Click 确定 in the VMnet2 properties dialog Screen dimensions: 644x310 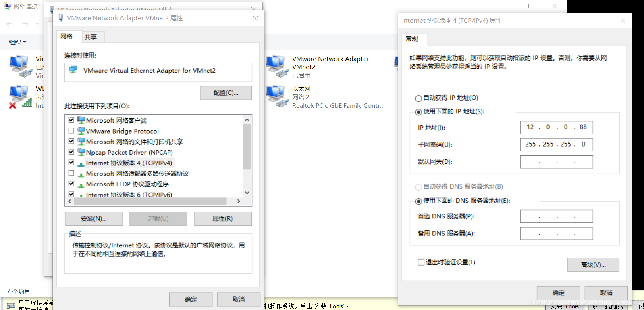(x=191, y=300)
